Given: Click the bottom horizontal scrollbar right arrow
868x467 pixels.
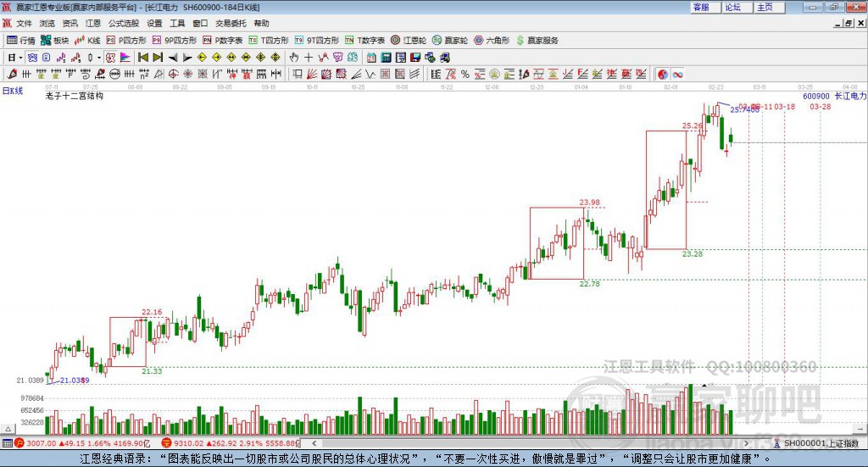Looking at the screenshot, I should tap(746, 443).
